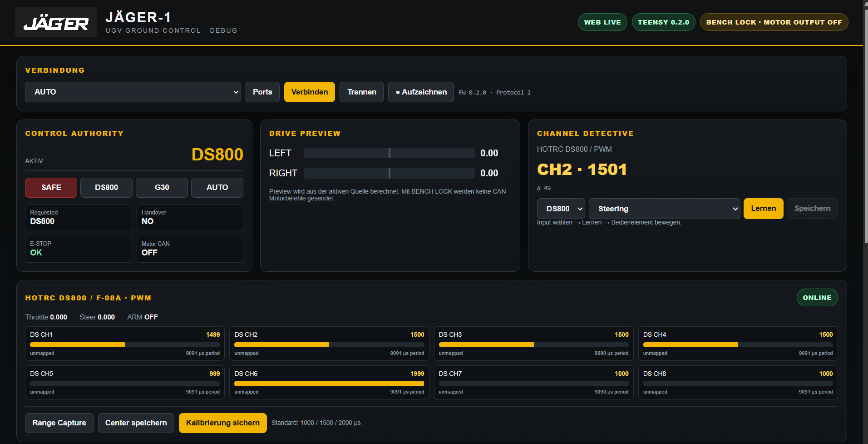Click Center speichern button

pos(136,423)
